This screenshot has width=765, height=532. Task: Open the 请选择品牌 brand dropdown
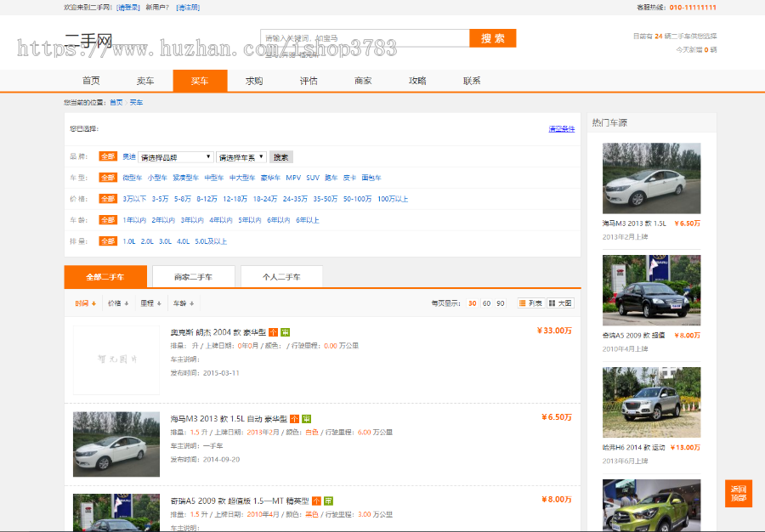point(176,157)
